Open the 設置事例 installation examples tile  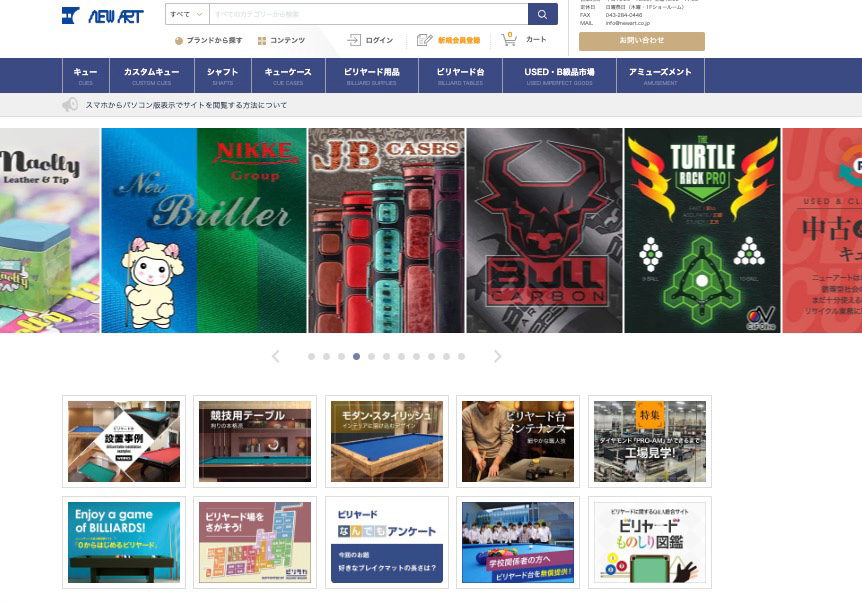point(124,441)
